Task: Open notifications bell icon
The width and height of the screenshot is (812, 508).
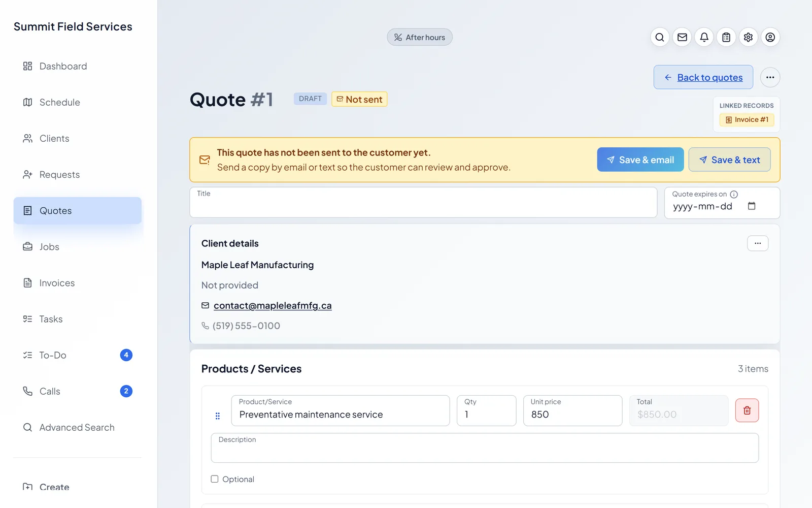Action: tap(704, 37)
